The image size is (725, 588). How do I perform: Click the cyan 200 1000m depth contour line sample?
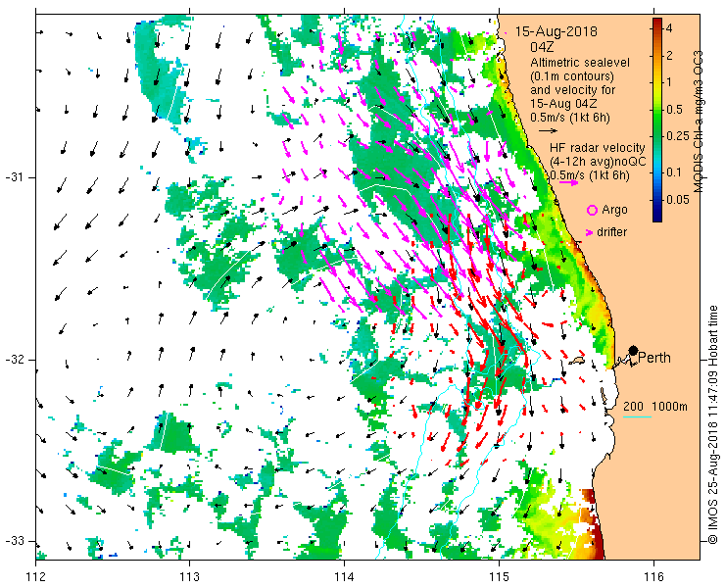pyautogui.click(x=637, y=417)
